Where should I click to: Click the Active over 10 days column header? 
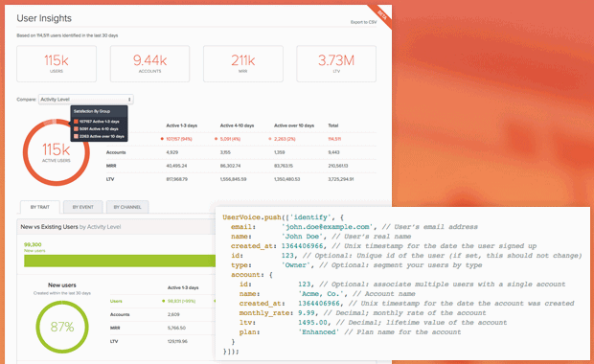click(x=294, y=125)
